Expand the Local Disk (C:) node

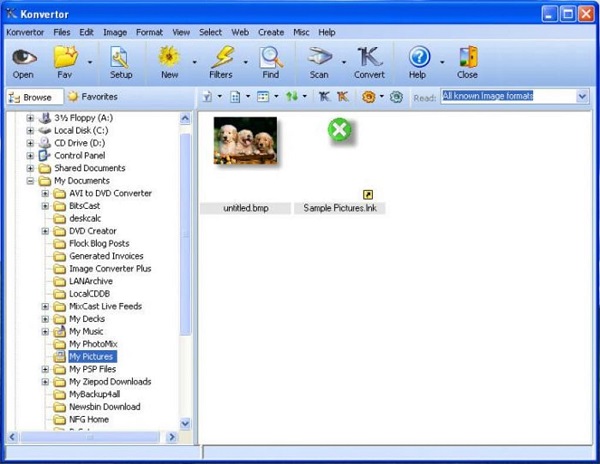[x=30, y=130]
